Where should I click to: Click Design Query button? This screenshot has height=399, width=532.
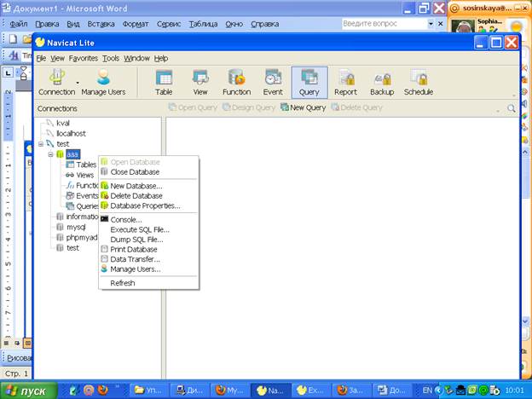(249, 107)
